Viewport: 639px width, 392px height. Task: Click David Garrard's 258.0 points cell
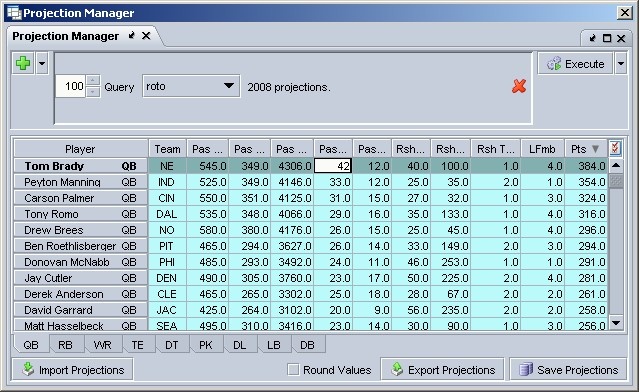click(586, 310)
